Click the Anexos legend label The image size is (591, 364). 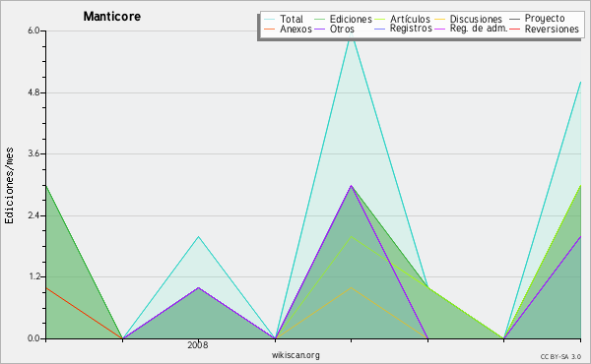pyautogui.click(x=295, y=29)
